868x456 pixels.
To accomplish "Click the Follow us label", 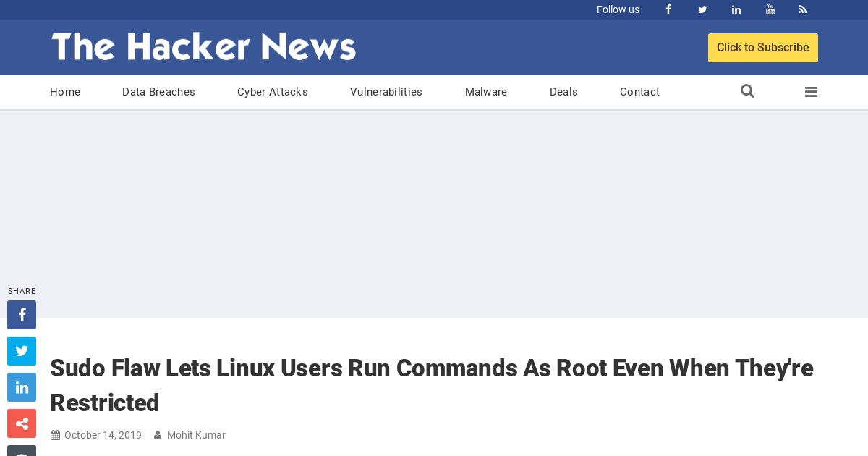I will [618, 9].
